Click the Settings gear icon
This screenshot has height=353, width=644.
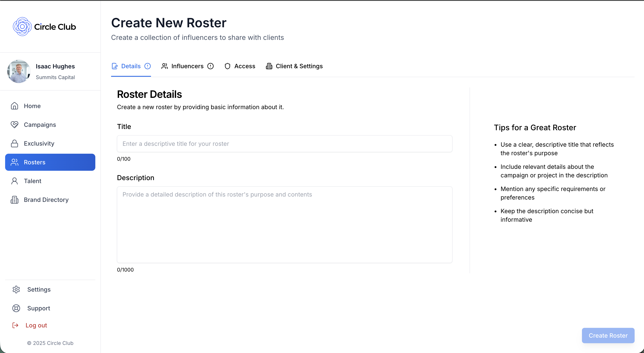(x=16, y=289)
